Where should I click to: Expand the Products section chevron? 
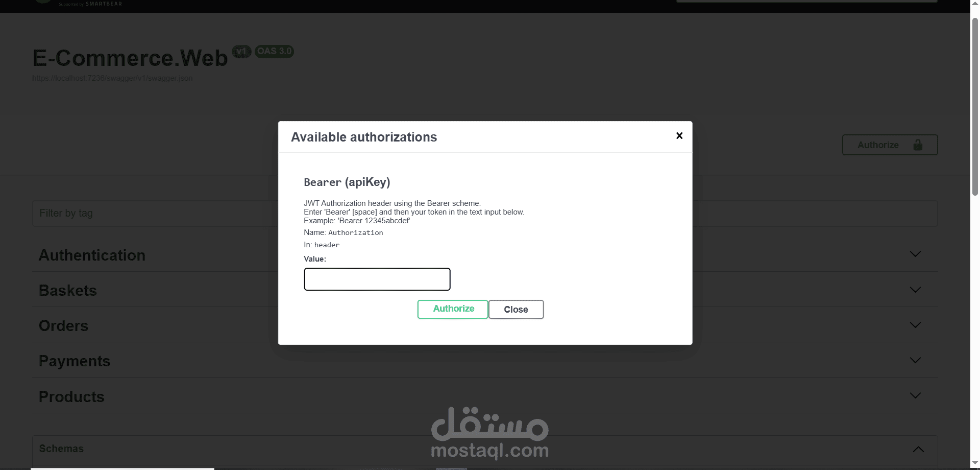915,395
